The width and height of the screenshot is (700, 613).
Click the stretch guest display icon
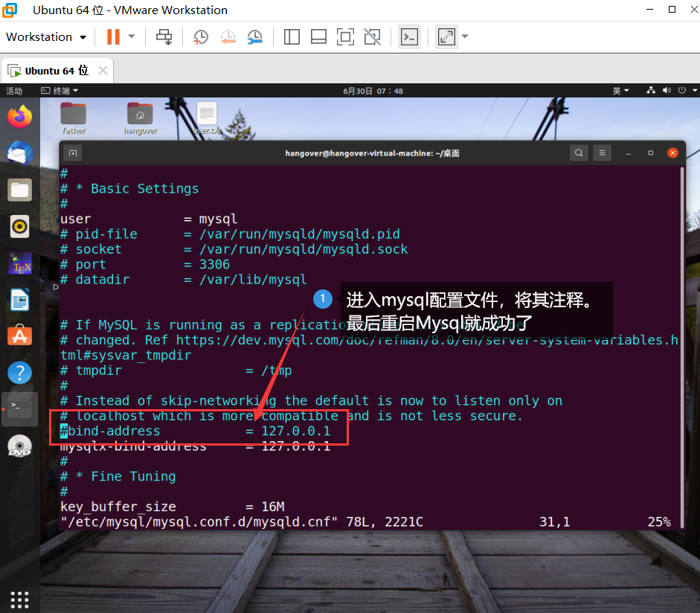tap(446, 37)
